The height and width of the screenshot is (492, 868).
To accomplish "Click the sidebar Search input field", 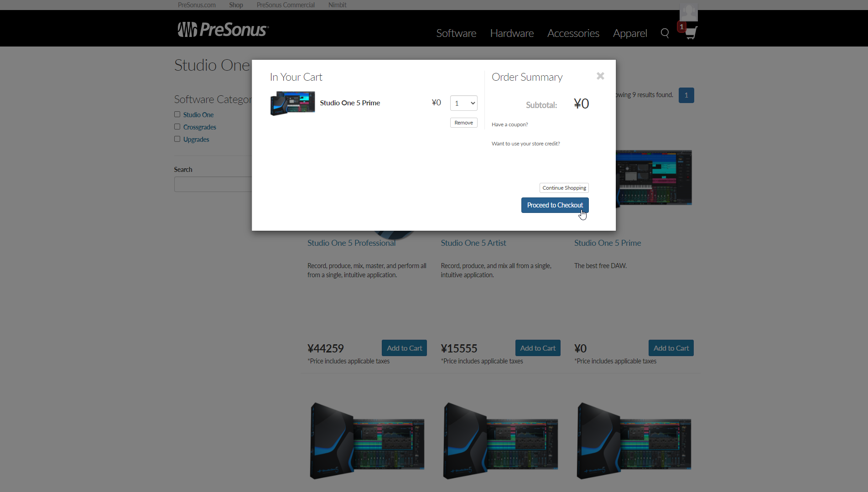I will point(213,184).
